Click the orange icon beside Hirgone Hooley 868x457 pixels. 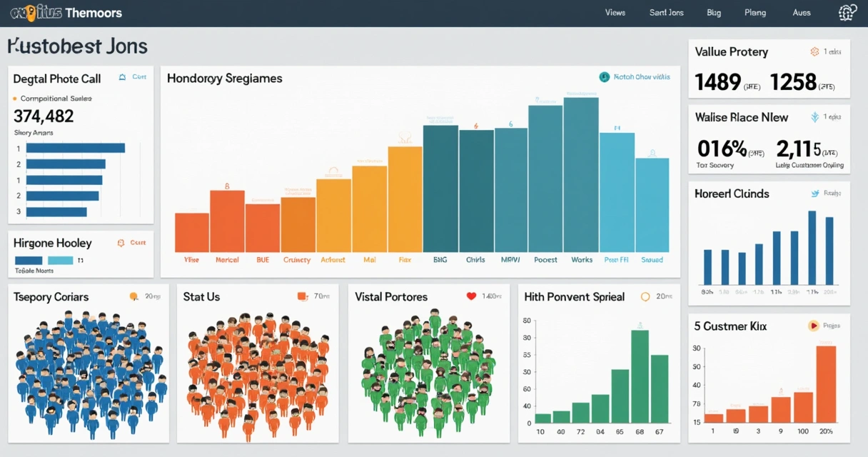click(121, 242)
